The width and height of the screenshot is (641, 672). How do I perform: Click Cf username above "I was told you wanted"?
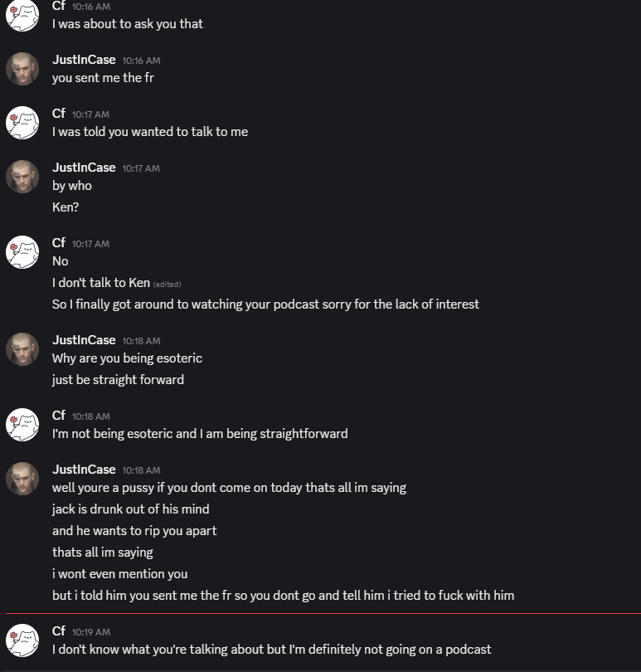[x=59, y=114]
